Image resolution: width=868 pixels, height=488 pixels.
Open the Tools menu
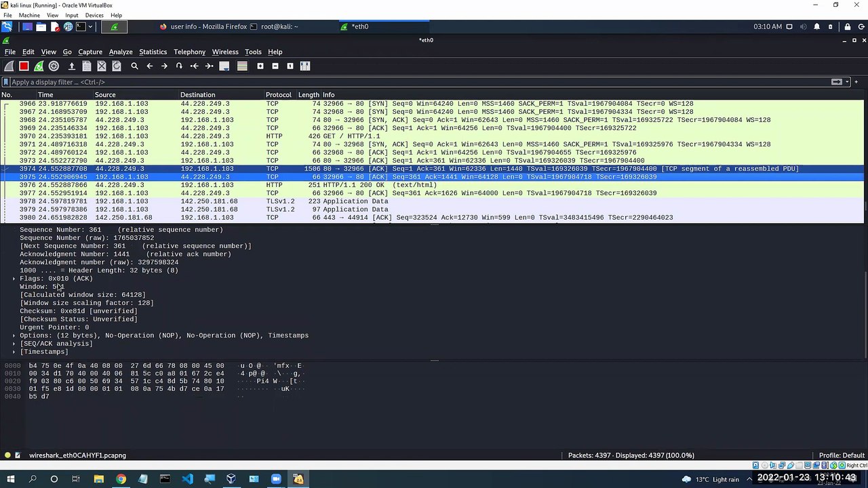coord(253,52)
